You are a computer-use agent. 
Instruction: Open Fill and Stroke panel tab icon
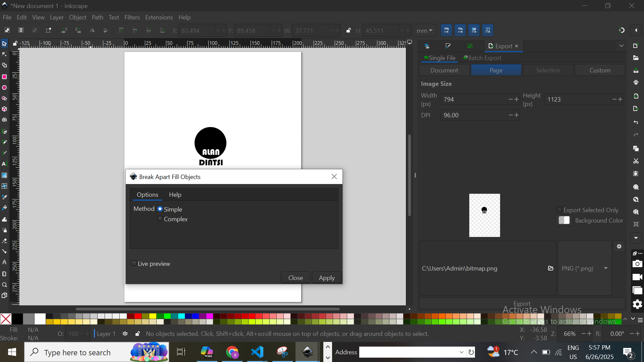pyautogui.click(x=448, y=46)
